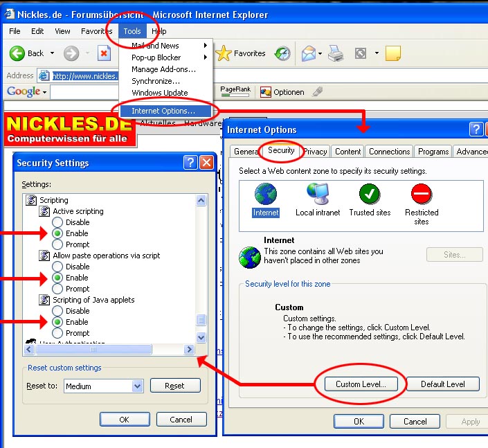The width and height of the screenshot is (488, 448).
Task: Select the Internet zone globe icon
Action: click(x=266, y=194)
